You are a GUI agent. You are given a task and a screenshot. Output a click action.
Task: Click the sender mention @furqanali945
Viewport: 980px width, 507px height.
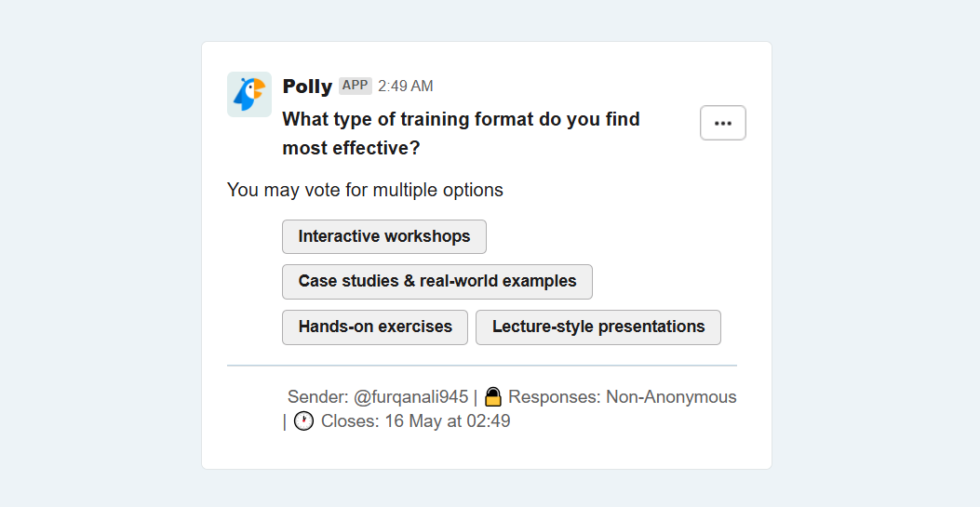click(x=410, y=397)
